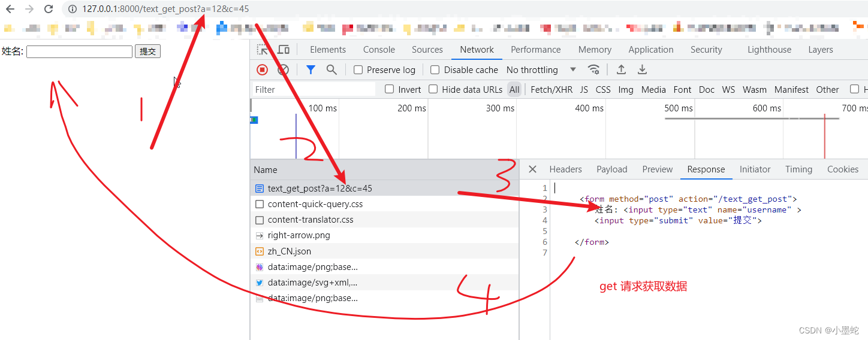Import HAR file upload icon
The image size is (868, 340).
(x=621, y=70)
